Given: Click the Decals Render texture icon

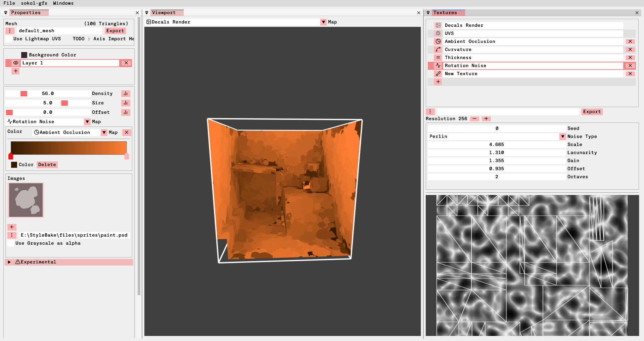Looking at the screenshot, I should pos(438,25).
